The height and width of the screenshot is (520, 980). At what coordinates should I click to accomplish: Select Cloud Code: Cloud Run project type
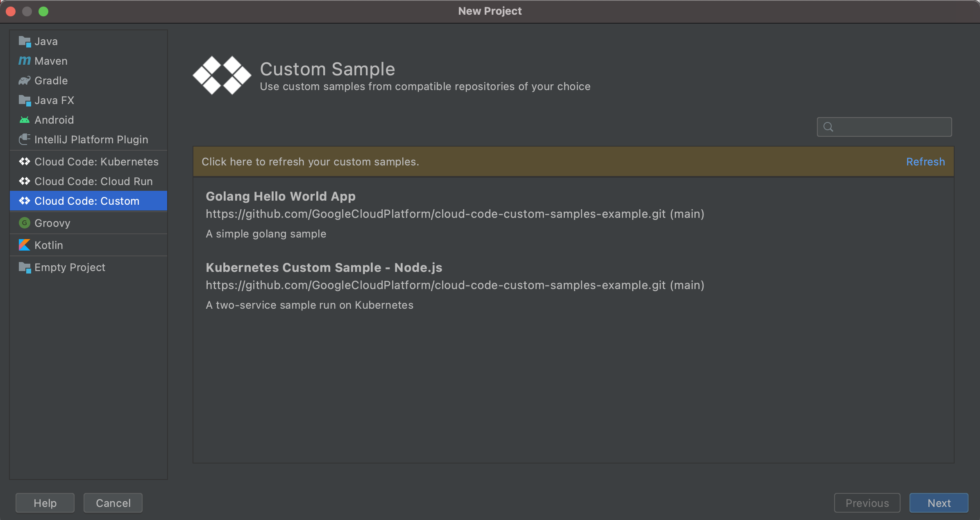click(93, 181)
